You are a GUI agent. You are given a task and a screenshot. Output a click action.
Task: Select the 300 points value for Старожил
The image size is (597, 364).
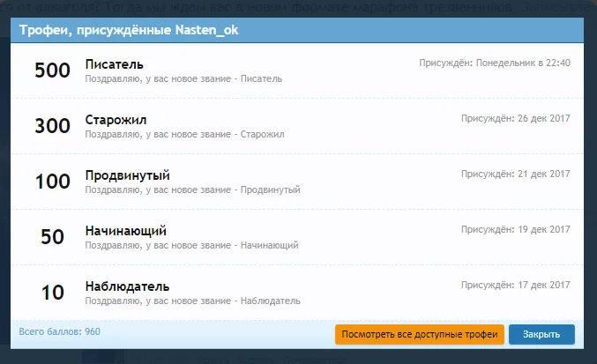[x=53, y=126]
